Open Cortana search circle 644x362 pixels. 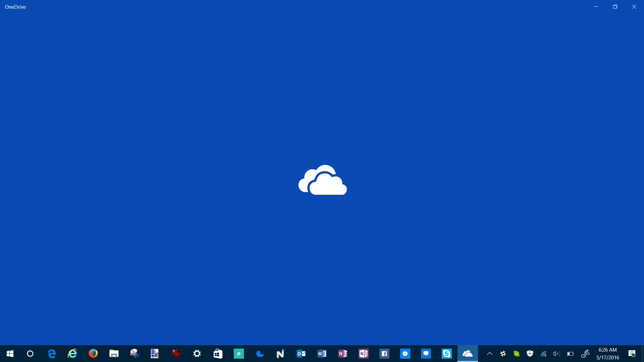(x=30, y=354)
